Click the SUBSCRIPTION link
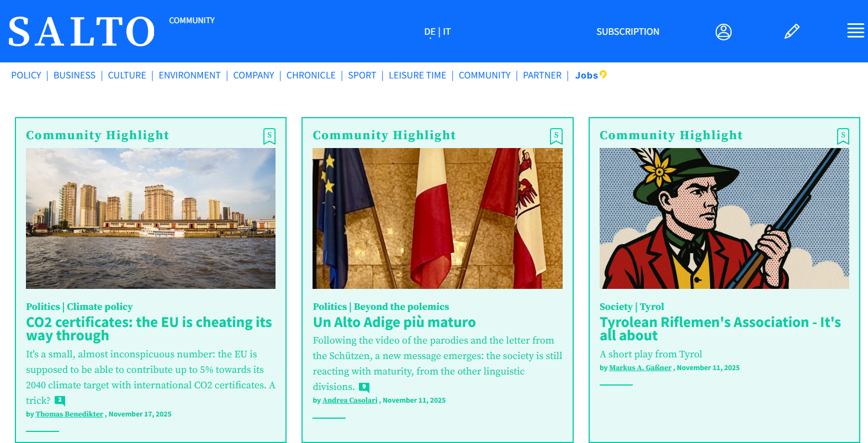The height and width of the screenshot is (443, 868). (x=628, y=32)
